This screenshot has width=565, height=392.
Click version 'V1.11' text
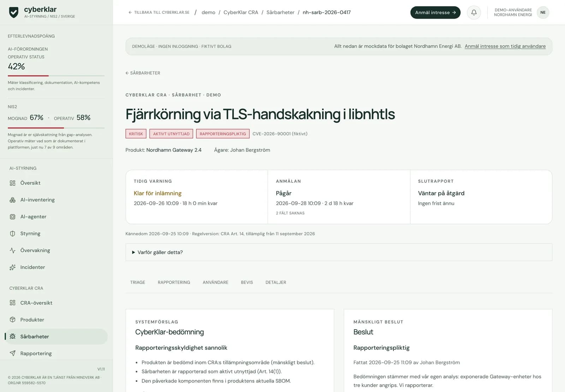click(101, 369)
